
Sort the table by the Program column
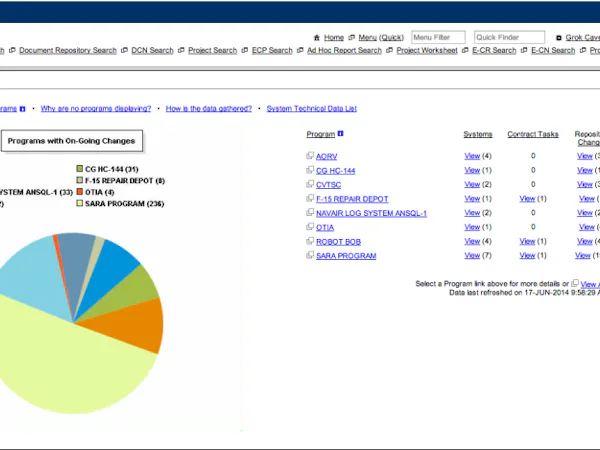click(x=321, y=134)
